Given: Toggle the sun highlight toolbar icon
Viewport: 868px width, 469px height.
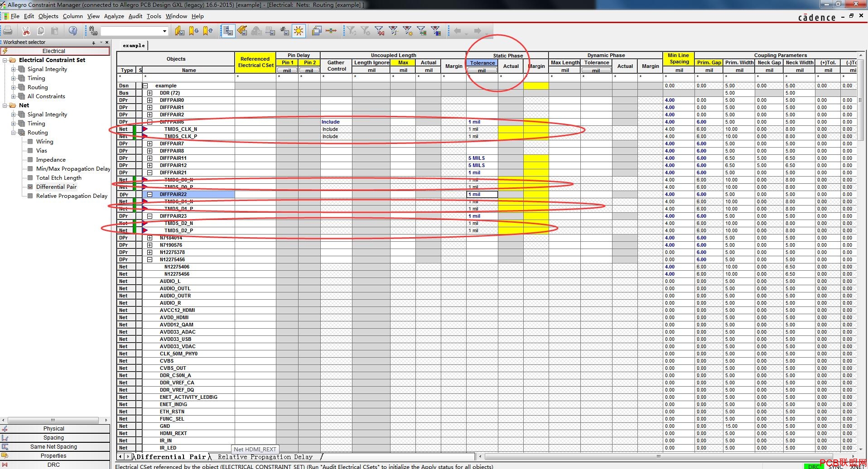Looking at the screenshot, I should [299, 31].
